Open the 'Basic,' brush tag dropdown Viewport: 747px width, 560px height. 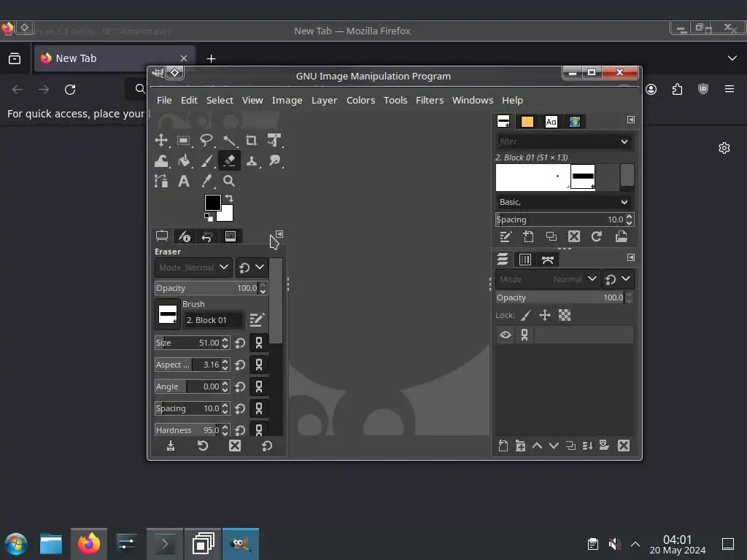coord(564,203)
